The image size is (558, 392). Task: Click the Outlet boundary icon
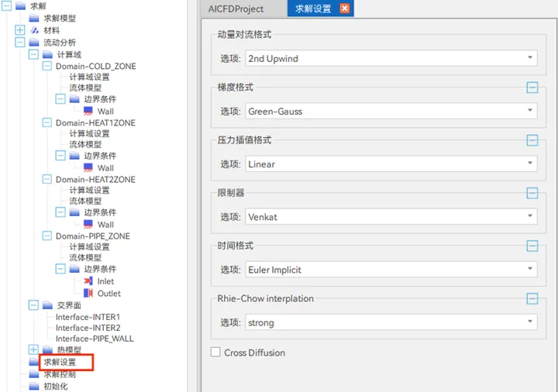click(88, 293)
